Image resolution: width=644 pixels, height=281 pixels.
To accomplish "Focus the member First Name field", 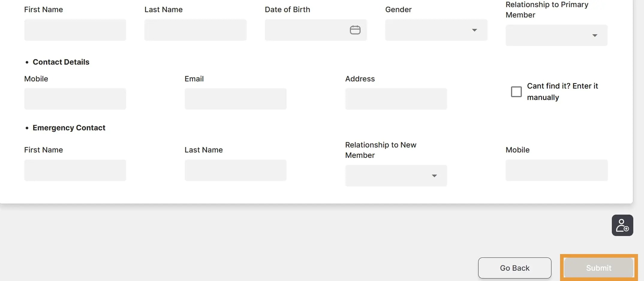I will [x=75, y=30].
